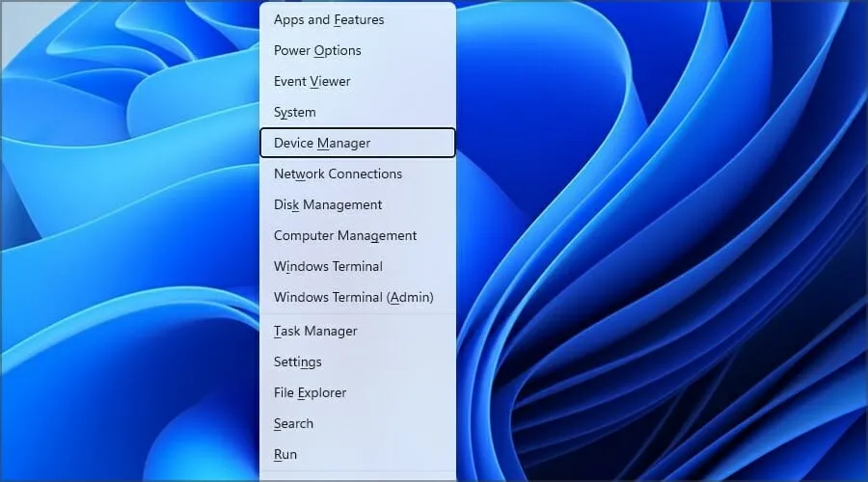
Task: Launch File Explorer
Action: [310, 393]
